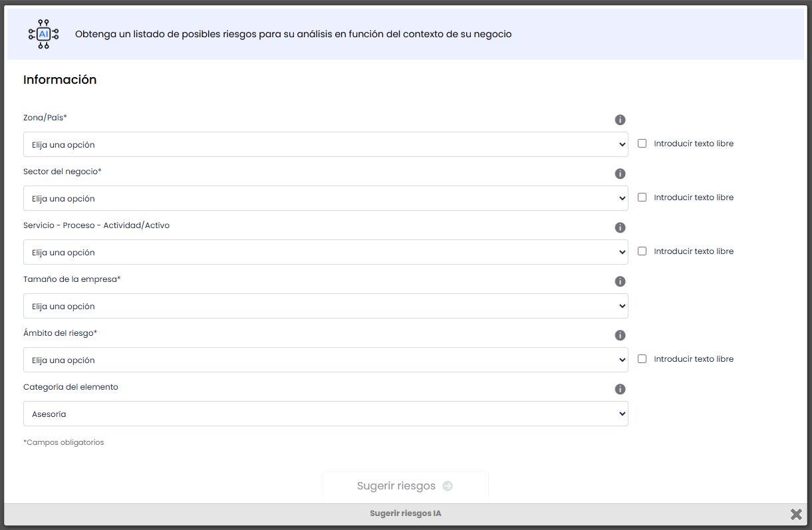Click the AI circuit icon in banner
Screen dimensions: 812x530
click(x=44, y=34)
